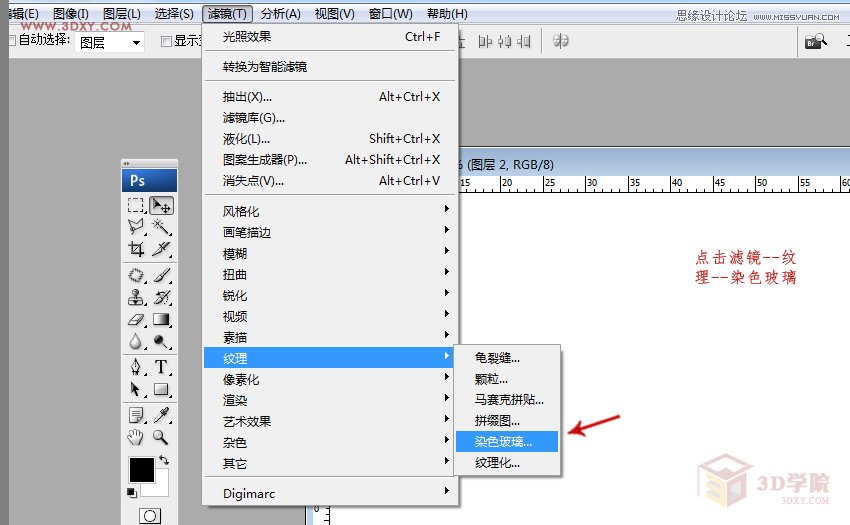This screenshot has height=525, width=850.
Task: Apply last filter 光照效果
Action: (331, 37)
